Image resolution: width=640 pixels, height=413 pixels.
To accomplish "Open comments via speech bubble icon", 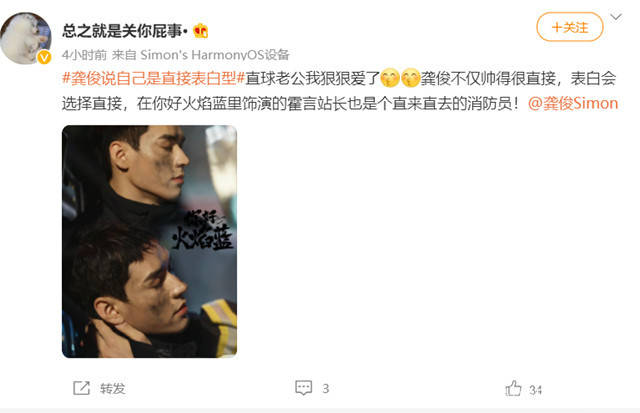I will pyautogui.click(x=304, y=388).
